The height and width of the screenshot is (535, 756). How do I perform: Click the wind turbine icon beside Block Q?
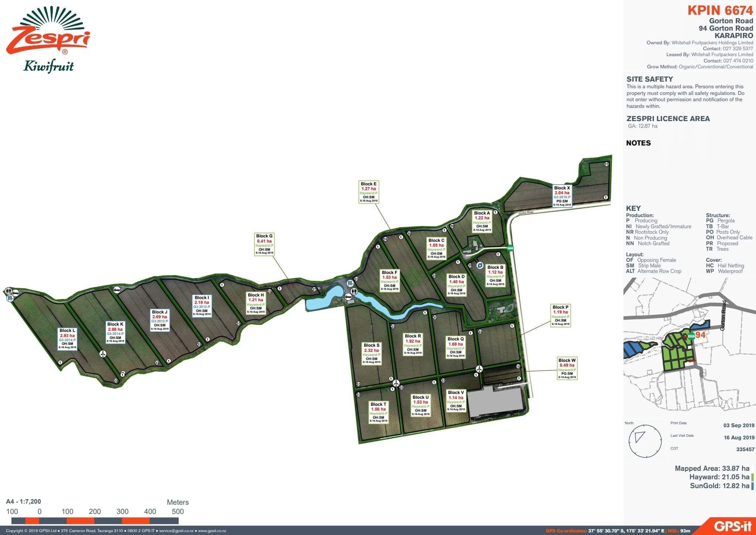(479, 368)
